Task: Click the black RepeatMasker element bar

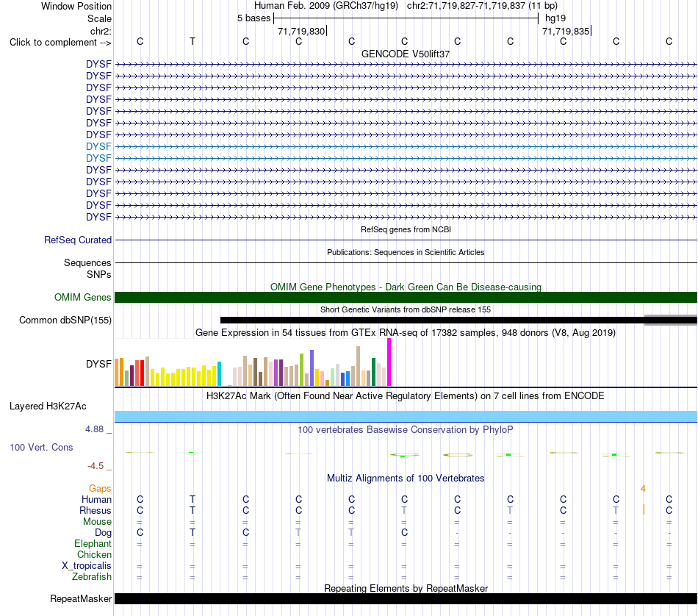Action: (406, 598)
